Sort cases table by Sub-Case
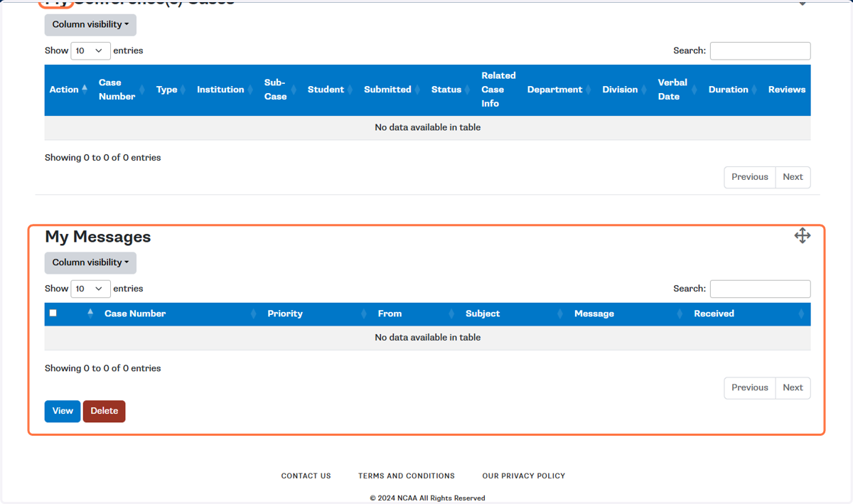Viewport: 853px width, 504px height. click(281, 90)
